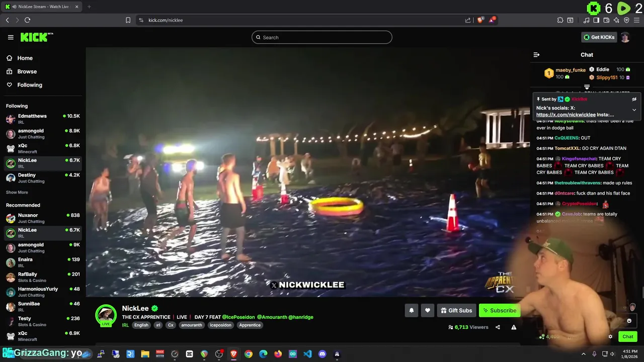This screenshot has width=644, height=362.
Task: Open the Brave Shields icon
Action: (480, 20)
